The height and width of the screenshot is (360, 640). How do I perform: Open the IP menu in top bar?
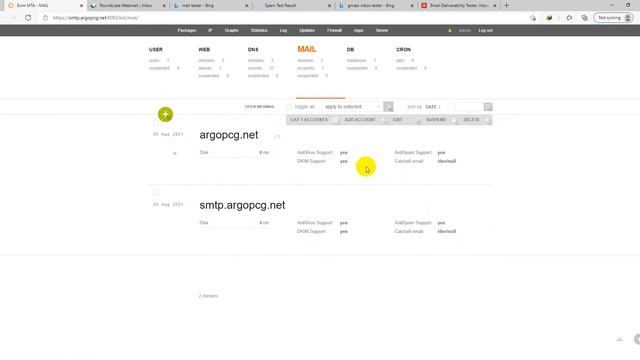coord(210,30)
